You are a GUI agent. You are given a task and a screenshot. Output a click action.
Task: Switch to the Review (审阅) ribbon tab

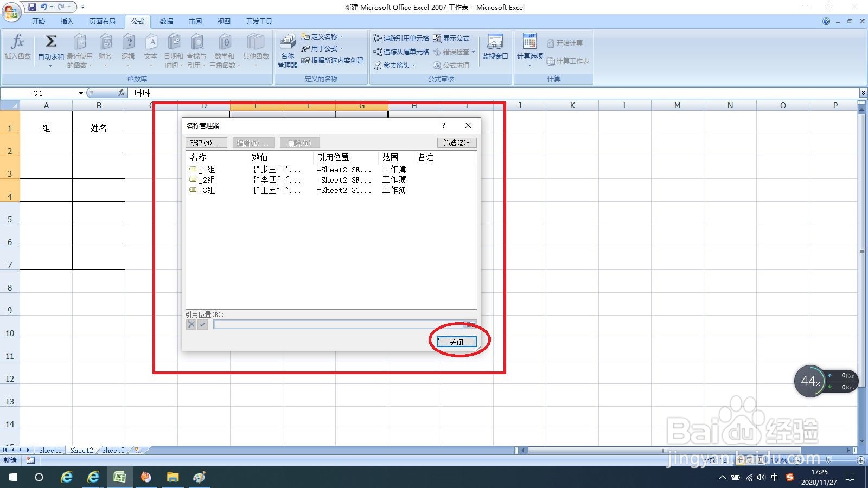coord(195,22)
